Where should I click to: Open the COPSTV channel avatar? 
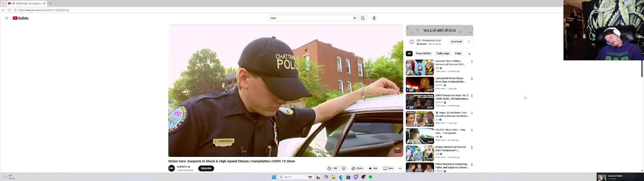pos(172,168)
